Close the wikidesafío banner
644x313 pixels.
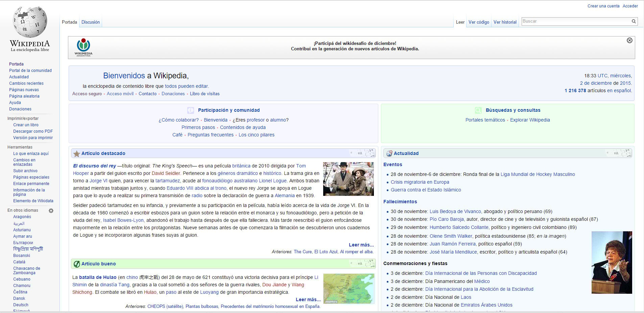pos(629,41)
